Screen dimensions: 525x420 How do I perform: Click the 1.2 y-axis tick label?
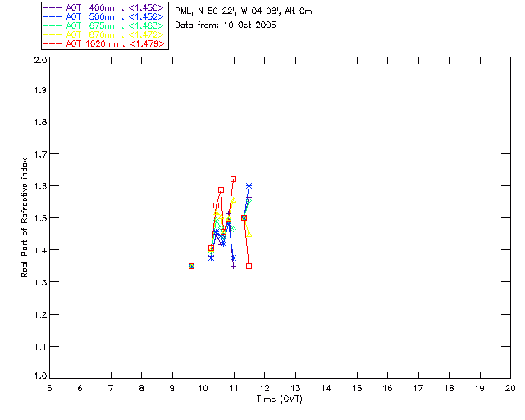click(x=40, y=315)
